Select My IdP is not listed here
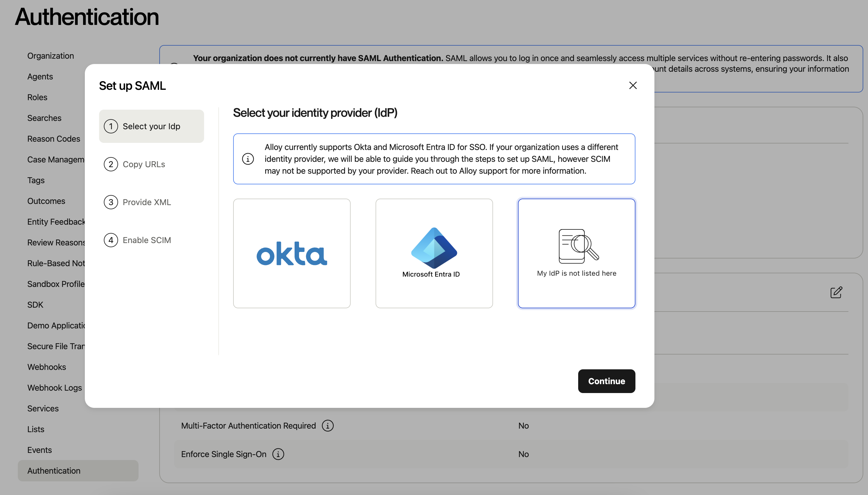 coord(576,253)
